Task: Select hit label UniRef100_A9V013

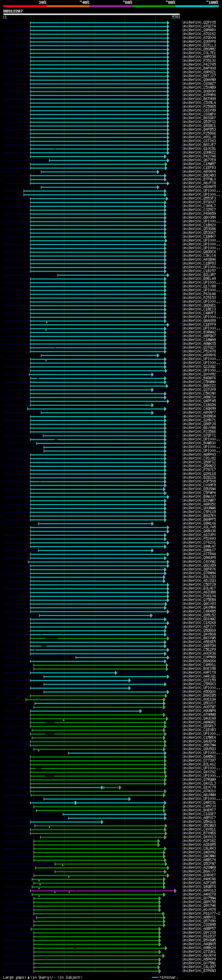Action: pos(199,891)
